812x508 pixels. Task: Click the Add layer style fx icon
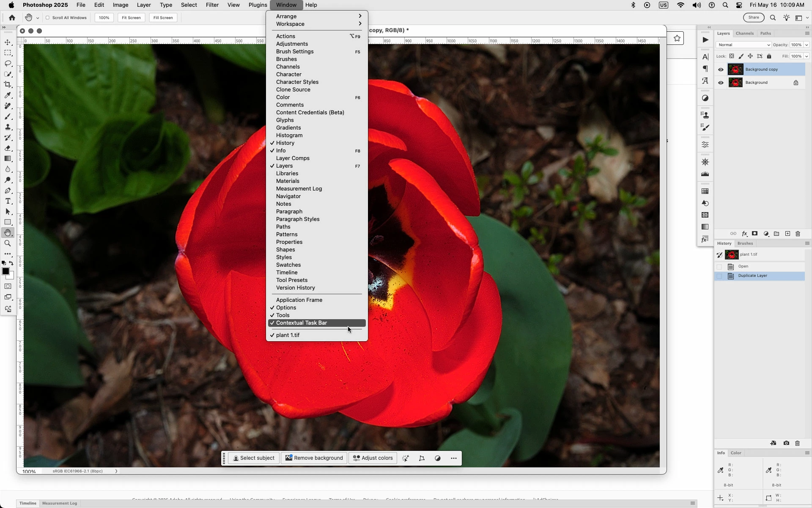click(x=744, y=234)
